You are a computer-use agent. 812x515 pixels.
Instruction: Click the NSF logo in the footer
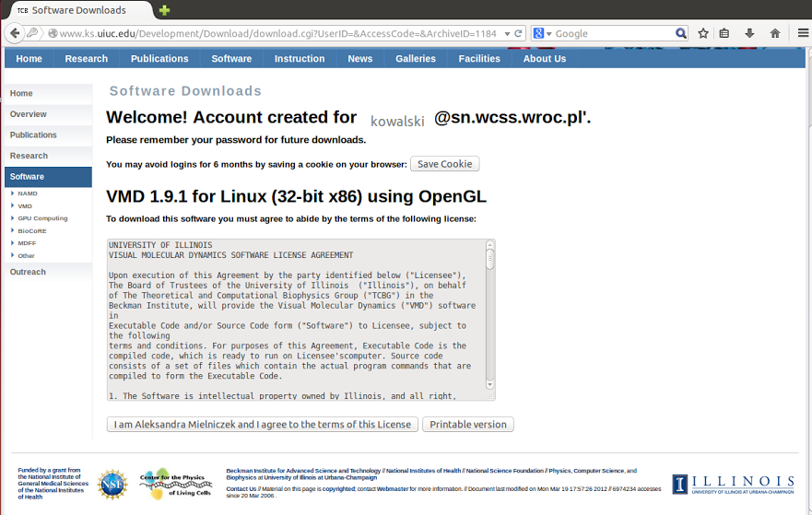coord(112,484)
